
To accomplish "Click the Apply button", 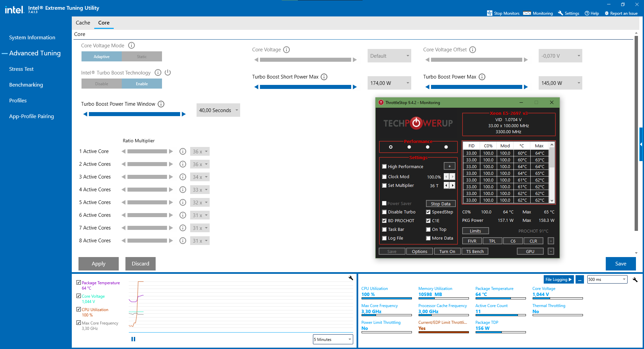I will [x=99, y=264].
